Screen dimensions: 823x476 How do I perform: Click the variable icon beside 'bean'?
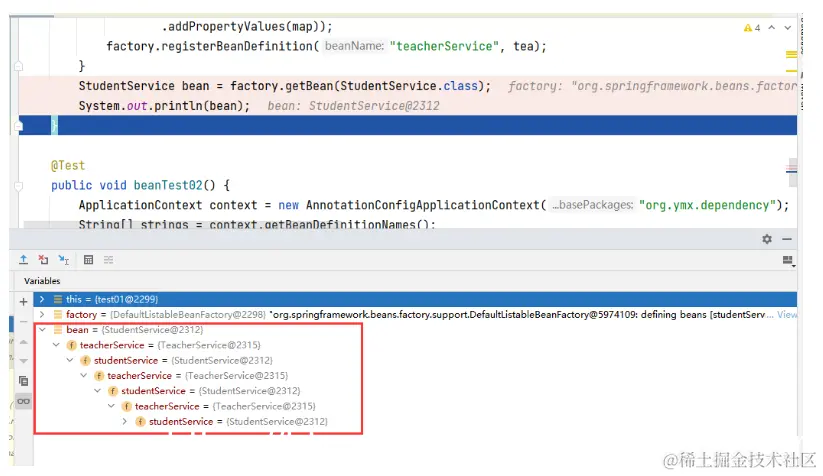58,330
